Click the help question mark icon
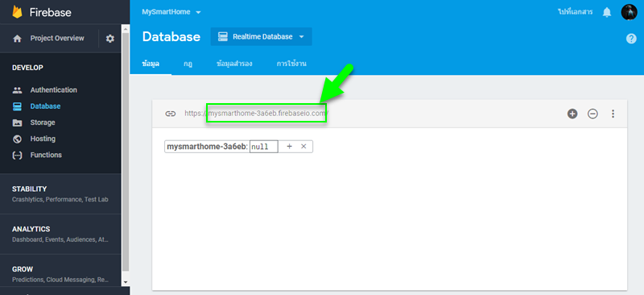 (631, 39)
